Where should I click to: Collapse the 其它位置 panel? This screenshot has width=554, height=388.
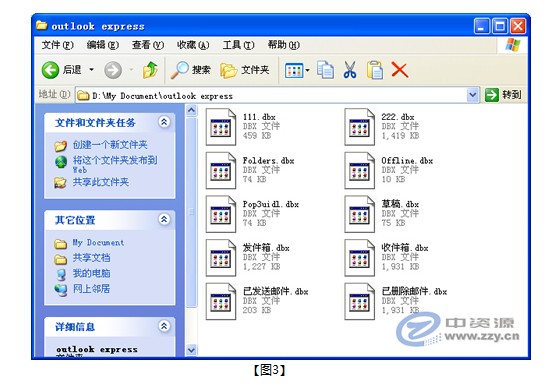pos(164,219)
